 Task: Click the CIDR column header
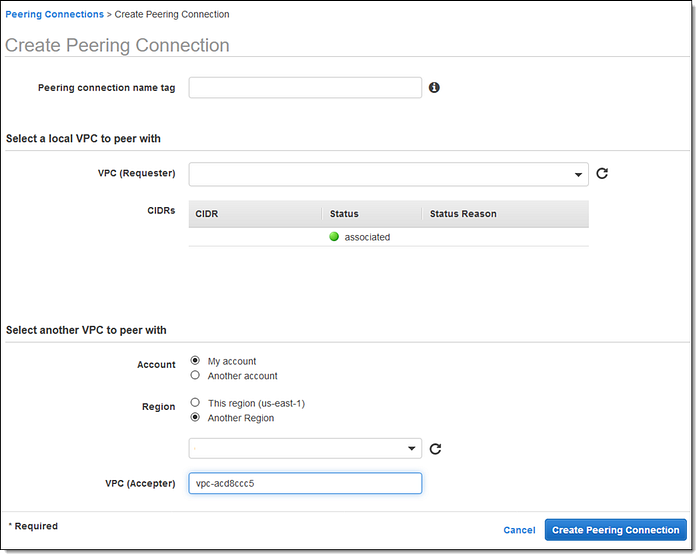[x=207, y=214]
